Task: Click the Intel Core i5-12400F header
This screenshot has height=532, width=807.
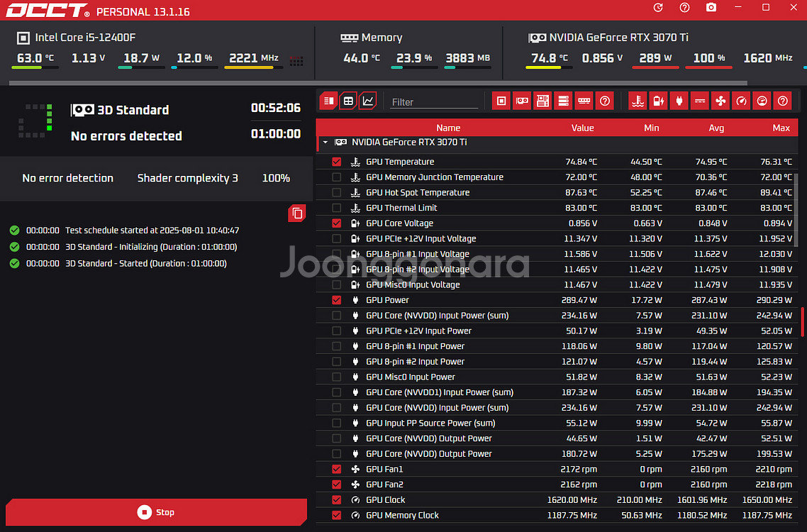Action: [76, 38]
